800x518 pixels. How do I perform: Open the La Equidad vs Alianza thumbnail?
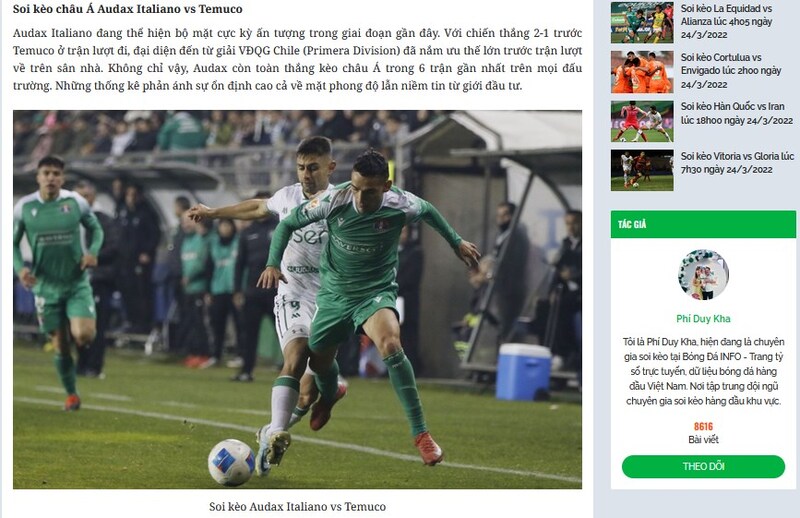coord(642,22)
